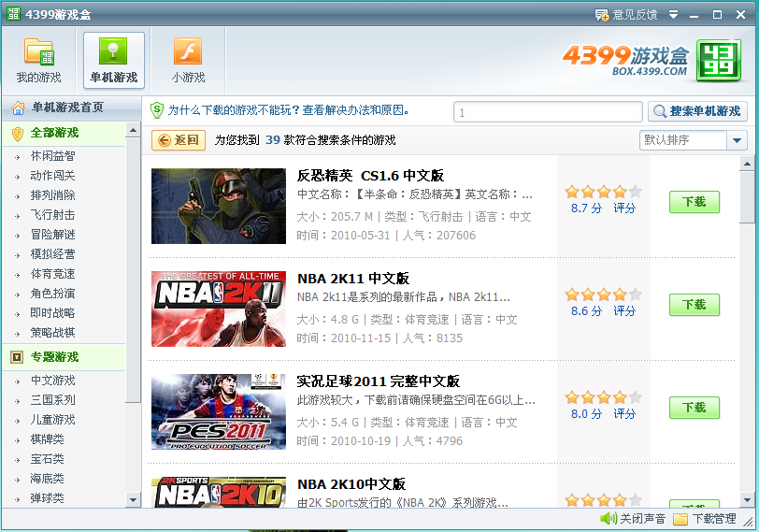Click the 8.6 分 score text

(586, 310)
